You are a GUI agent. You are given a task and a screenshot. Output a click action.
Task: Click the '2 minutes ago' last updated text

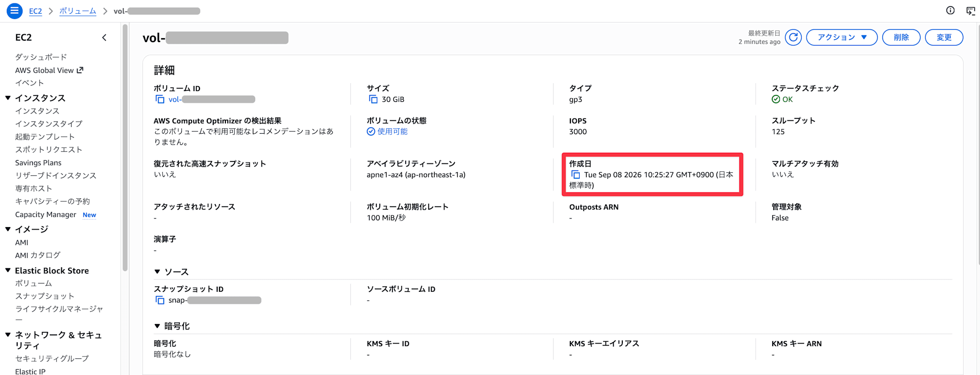point(759,42)
